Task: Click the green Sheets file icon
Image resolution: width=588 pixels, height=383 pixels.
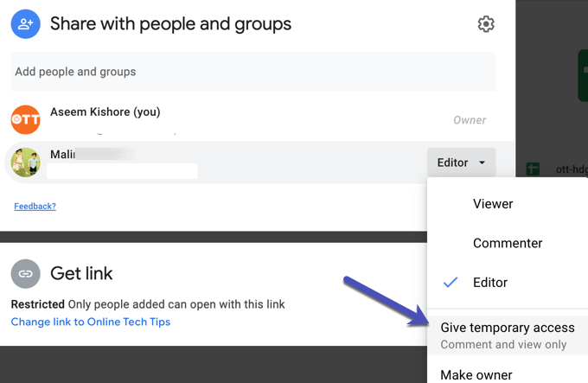Action: tap(534, 169)
